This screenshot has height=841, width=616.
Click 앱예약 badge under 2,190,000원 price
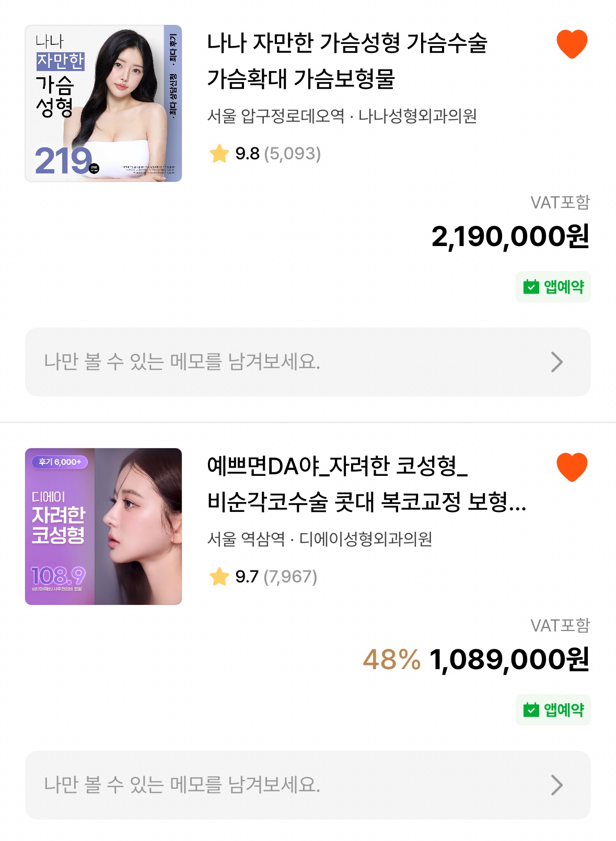pos(553,287)
